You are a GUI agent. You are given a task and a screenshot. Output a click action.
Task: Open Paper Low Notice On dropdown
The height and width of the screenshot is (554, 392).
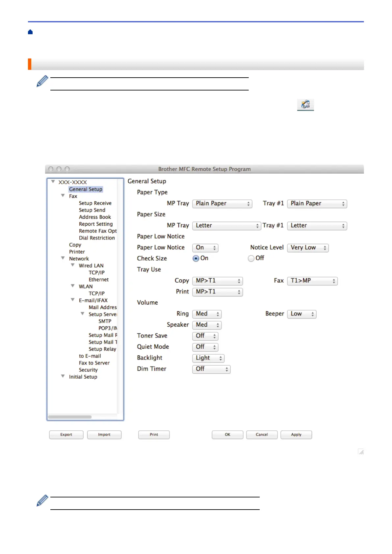click(x=205, y=248)
